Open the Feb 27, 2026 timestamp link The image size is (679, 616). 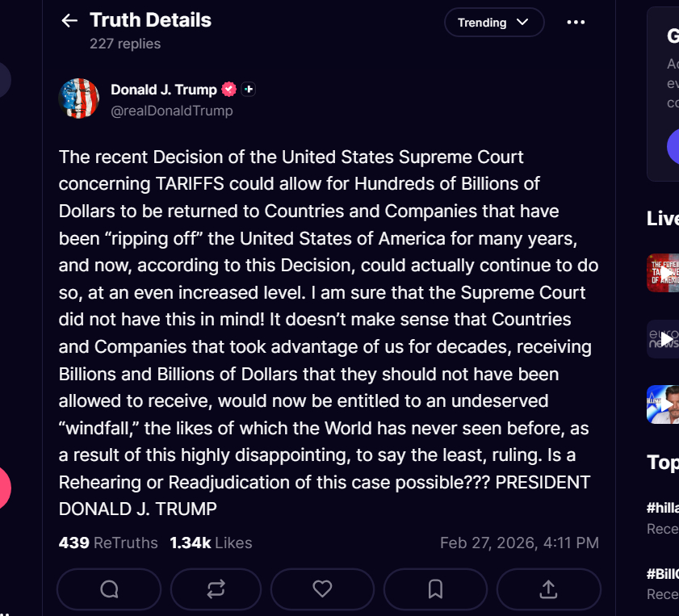point(519,543)
